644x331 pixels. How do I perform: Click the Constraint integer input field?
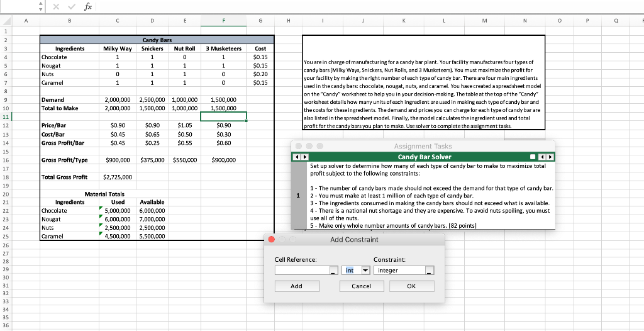400,271
